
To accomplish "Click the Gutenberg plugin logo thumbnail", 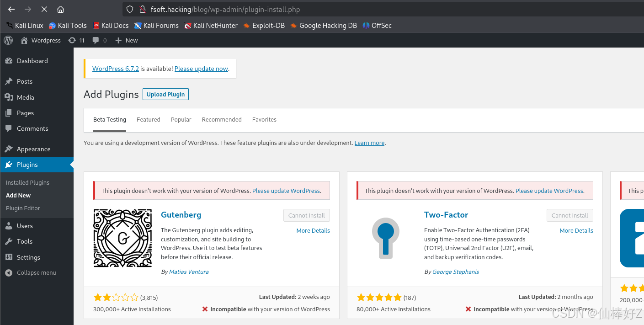I will click(122, 238).
